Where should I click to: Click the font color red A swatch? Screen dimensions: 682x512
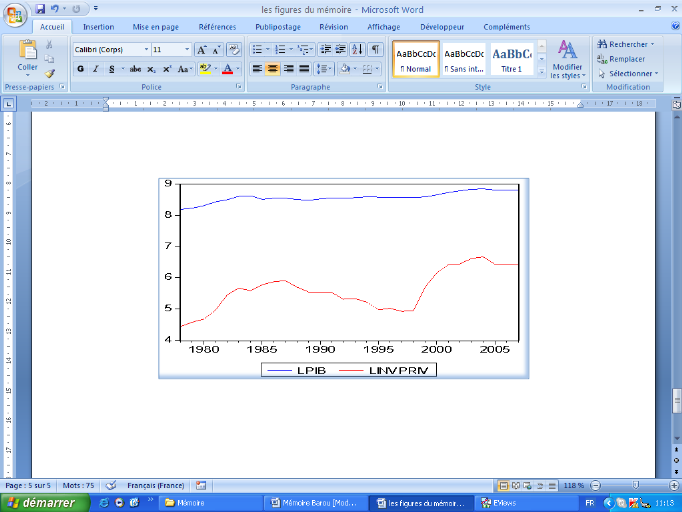click(227, 69)
